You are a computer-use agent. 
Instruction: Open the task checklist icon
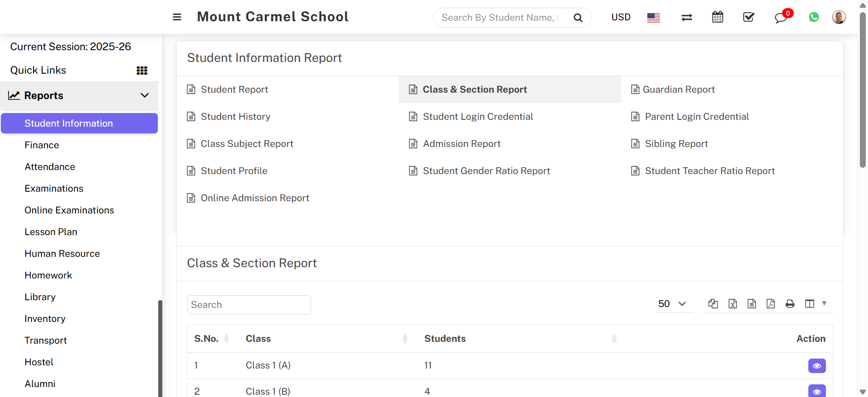coord(749,17)
